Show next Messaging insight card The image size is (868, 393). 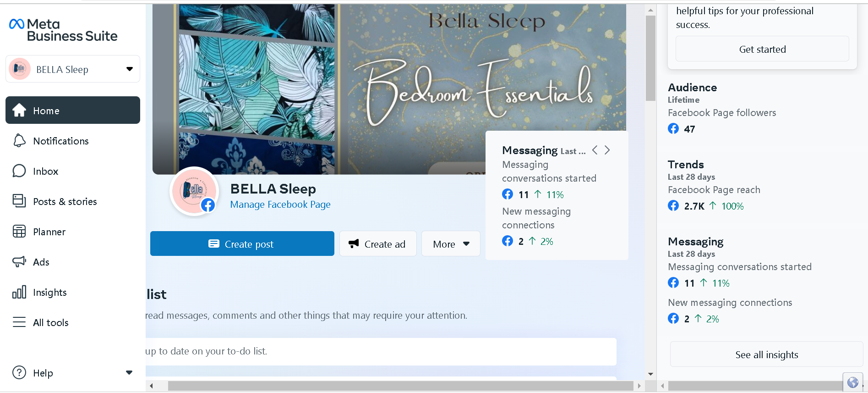click(607, 150)
